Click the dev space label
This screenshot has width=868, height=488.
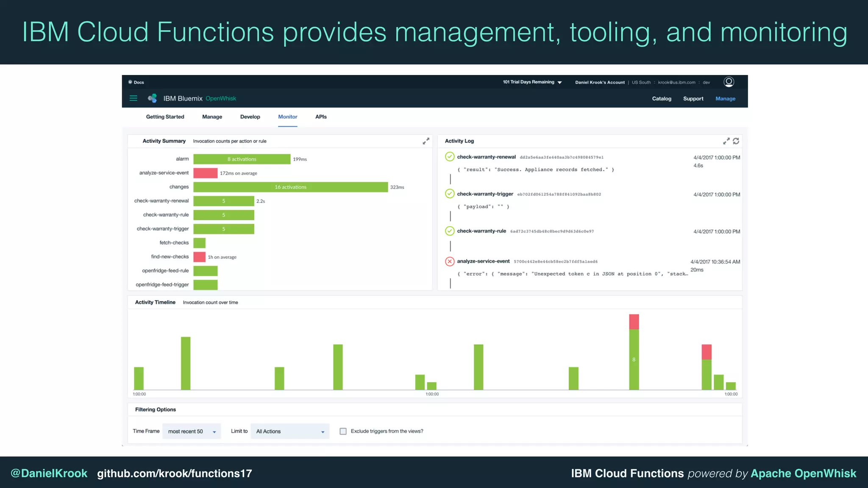706,82
